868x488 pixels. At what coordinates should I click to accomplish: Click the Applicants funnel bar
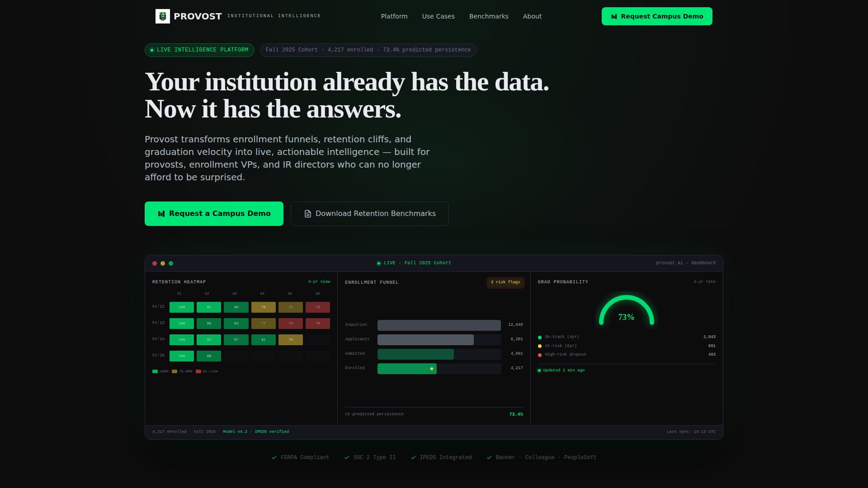425,340
